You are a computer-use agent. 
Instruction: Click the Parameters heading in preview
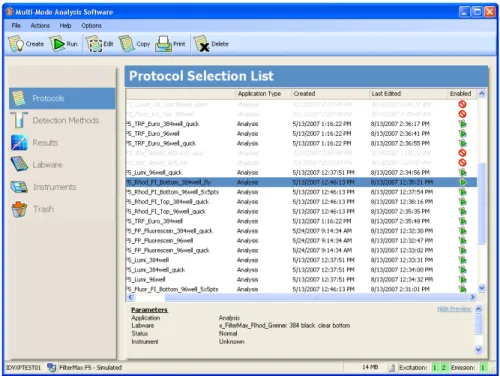pos(149,310)
